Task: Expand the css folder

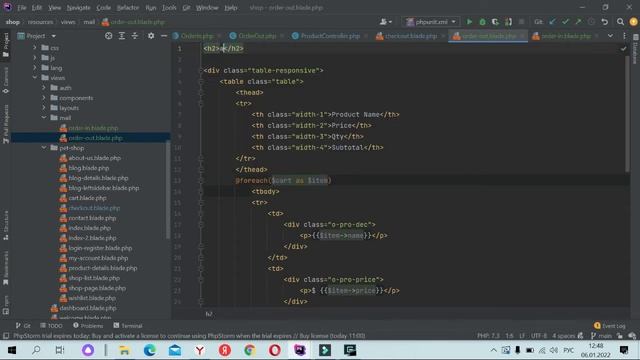Action: point(35,48)
